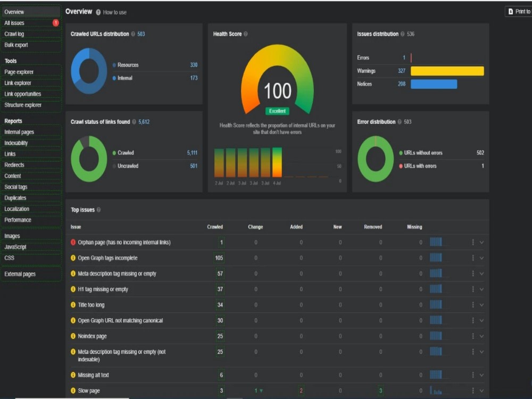Image resolution: width=532 pixels, height=399 pixels.
Task: Click the Print to button
Action: click(x=519, y=12)
